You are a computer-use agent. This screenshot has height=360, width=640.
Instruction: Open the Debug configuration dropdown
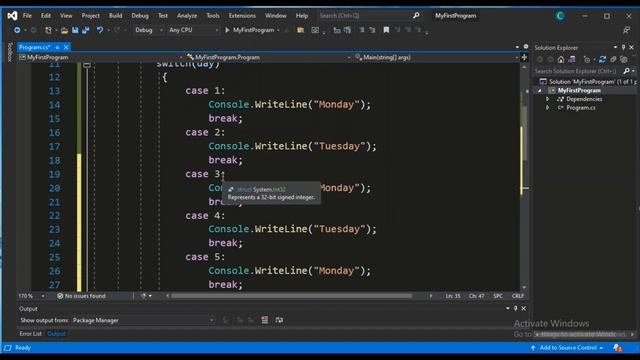pos(149,30)
